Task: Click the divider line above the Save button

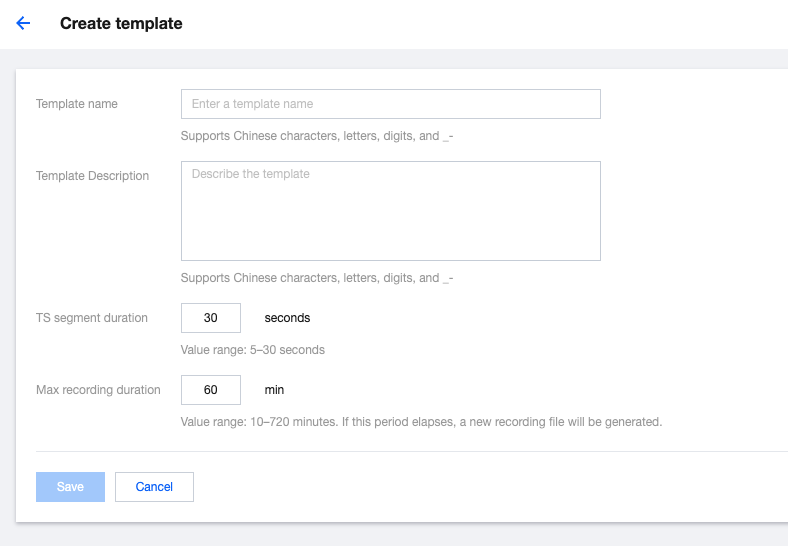Action: point(400,451)
